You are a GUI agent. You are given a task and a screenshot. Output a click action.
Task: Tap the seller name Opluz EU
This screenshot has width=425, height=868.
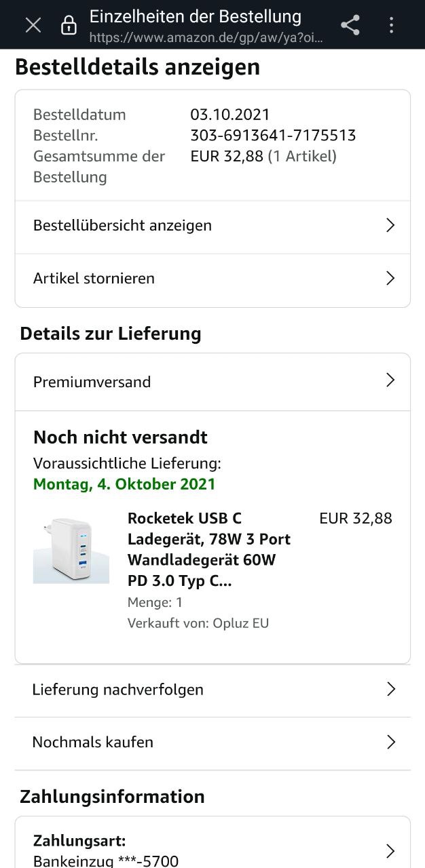click(241, 623)
